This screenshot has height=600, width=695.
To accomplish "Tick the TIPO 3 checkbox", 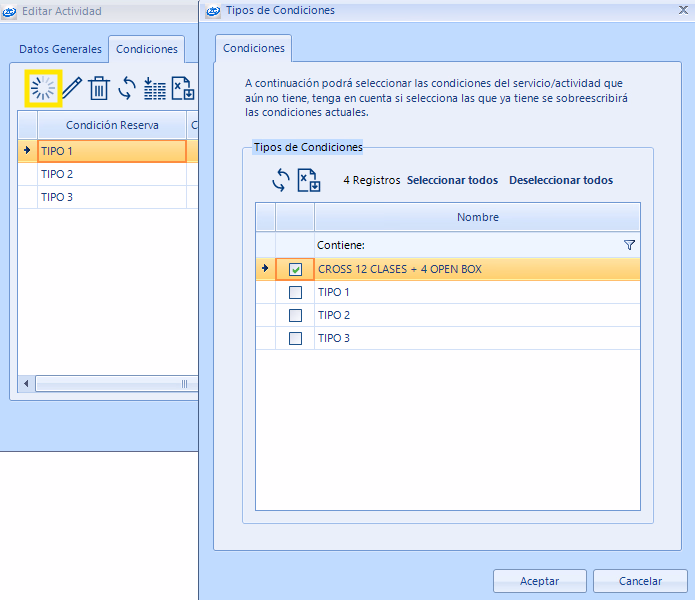I will tap(295, 339).
